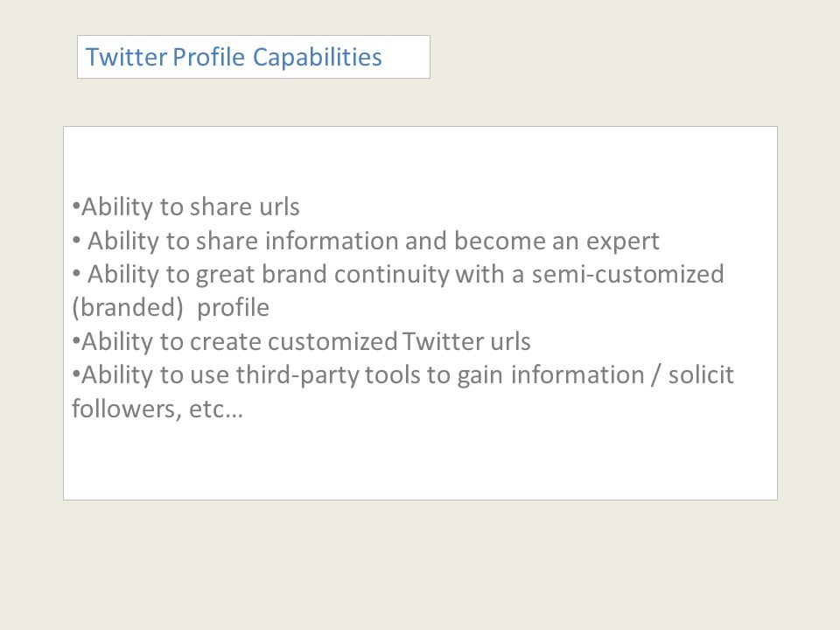
Task: Click the followers, etc… text line
Action: pyautogui.click(x=157, y=409)
